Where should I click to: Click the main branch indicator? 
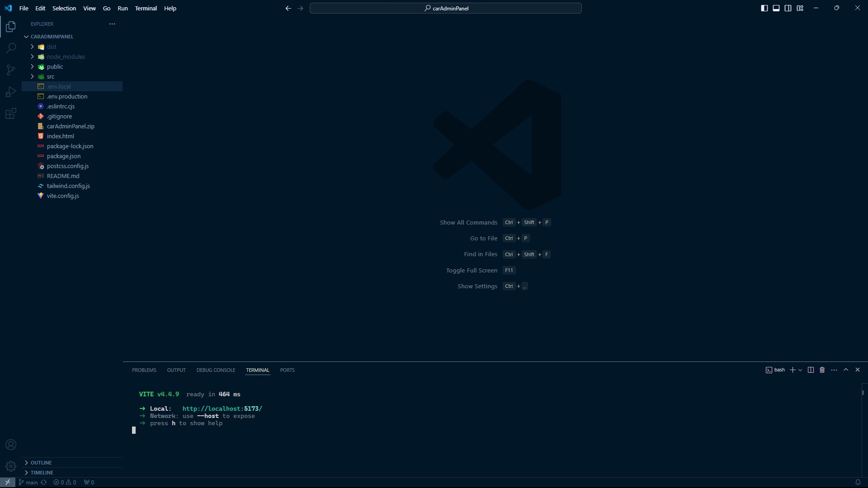pyautogui.click(x=28, y=482)
